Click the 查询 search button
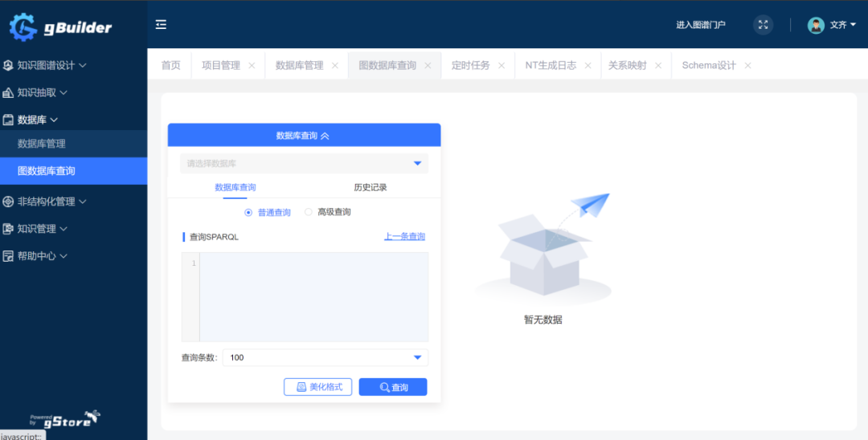This screenshot has width=868, height=440. coord(393,387)
